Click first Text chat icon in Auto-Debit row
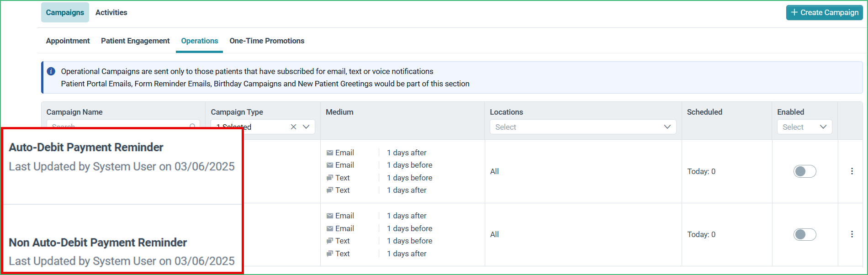 click(x=330, y=178)
